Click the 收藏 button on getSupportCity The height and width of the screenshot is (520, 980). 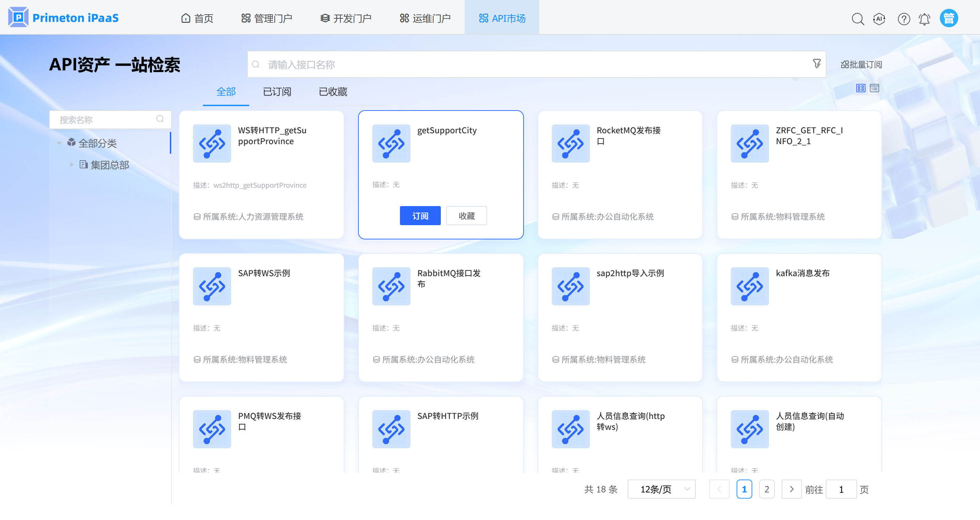click(x=466, y=216)
